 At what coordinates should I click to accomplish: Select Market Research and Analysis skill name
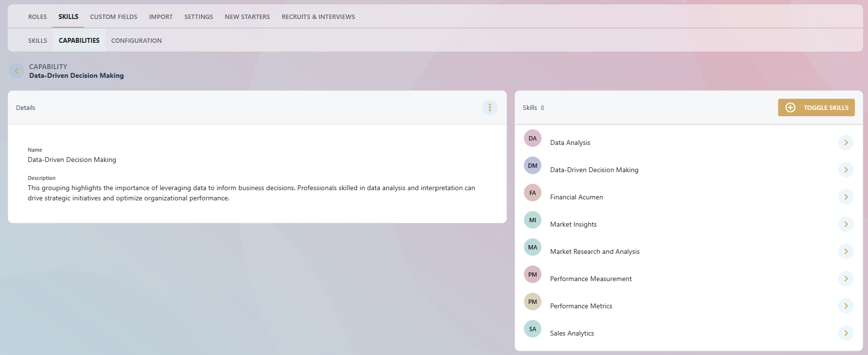click(x=595, y=251)
